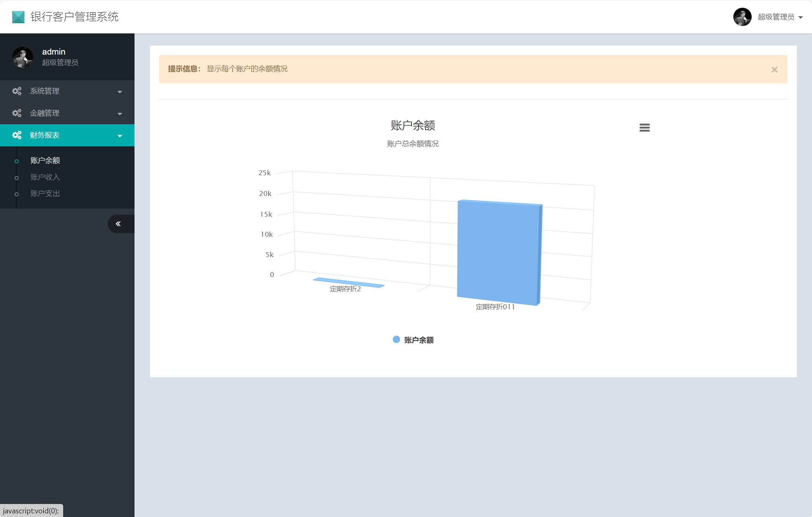Viewport: 812px width, 517px height.
Task: Click the collapse sidebar arrows button
Action: pos(119,223)
